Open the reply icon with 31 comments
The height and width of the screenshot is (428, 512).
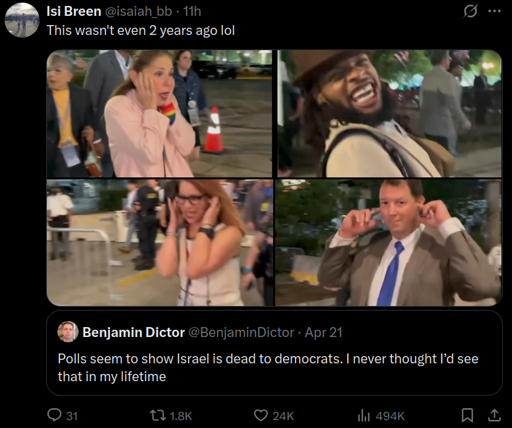tap(54, 415)
